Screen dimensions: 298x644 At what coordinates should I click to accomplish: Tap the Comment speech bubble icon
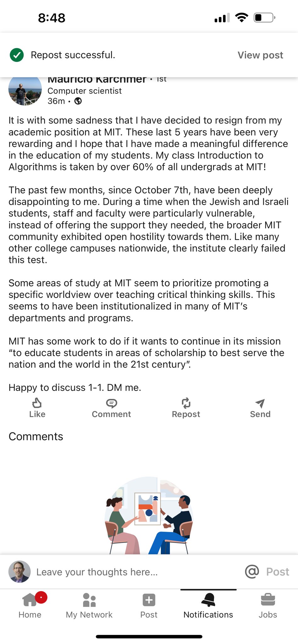(x=111, y=403)
